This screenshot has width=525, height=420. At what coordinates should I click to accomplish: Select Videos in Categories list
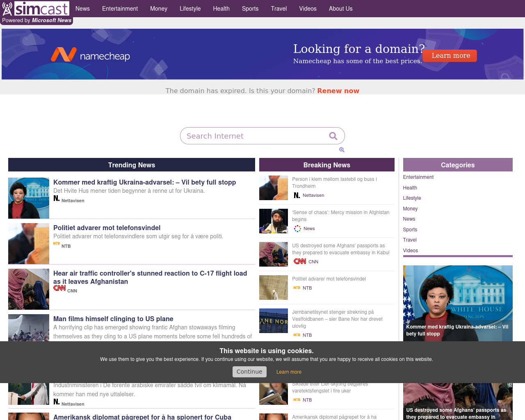click(411, 251)
